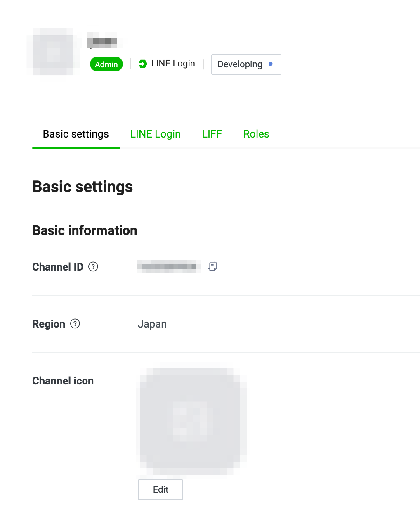Select the Basic settings tab
Image resolution: width=420 pixels, height=515 pixels.
pyautogui.click(x=76, y=134)
